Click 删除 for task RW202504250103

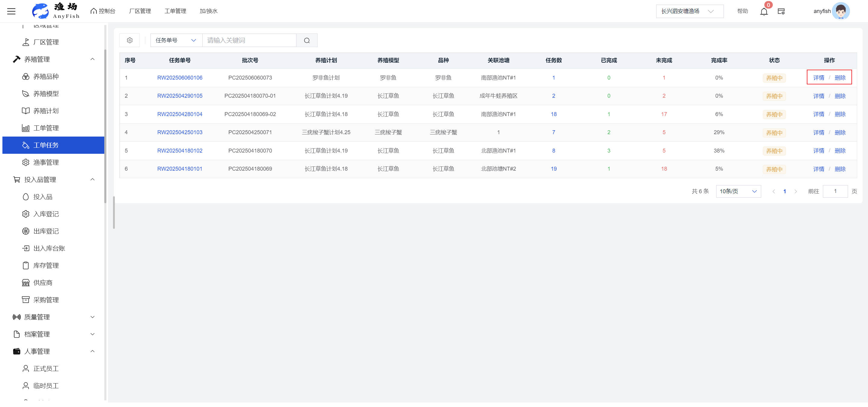point(840,132)
